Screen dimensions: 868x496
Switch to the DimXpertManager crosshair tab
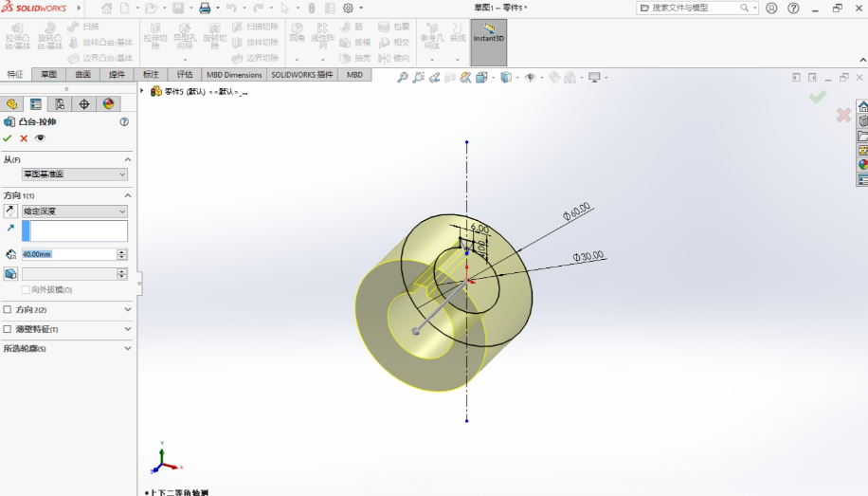point(84,104)
